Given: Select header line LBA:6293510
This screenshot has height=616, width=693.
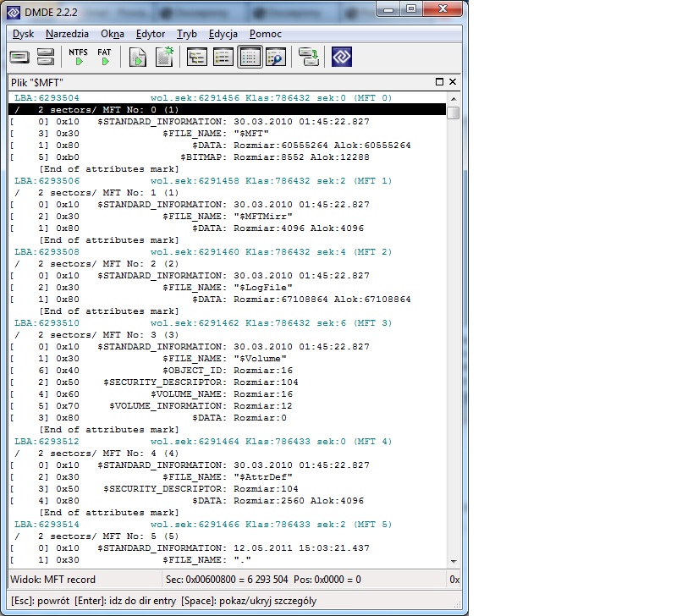Looking at the screenshot, I should point(227,323).
